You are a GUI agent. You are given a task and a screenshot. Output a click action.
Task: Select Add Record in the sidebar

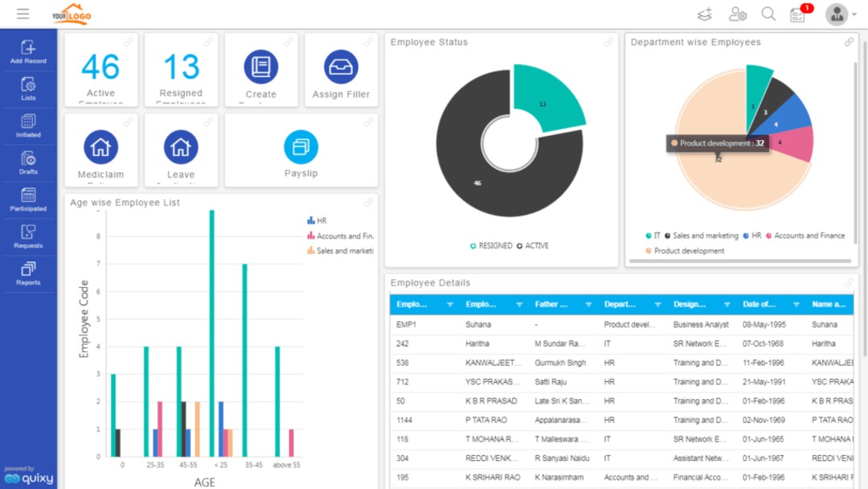(x=28, y=51)
